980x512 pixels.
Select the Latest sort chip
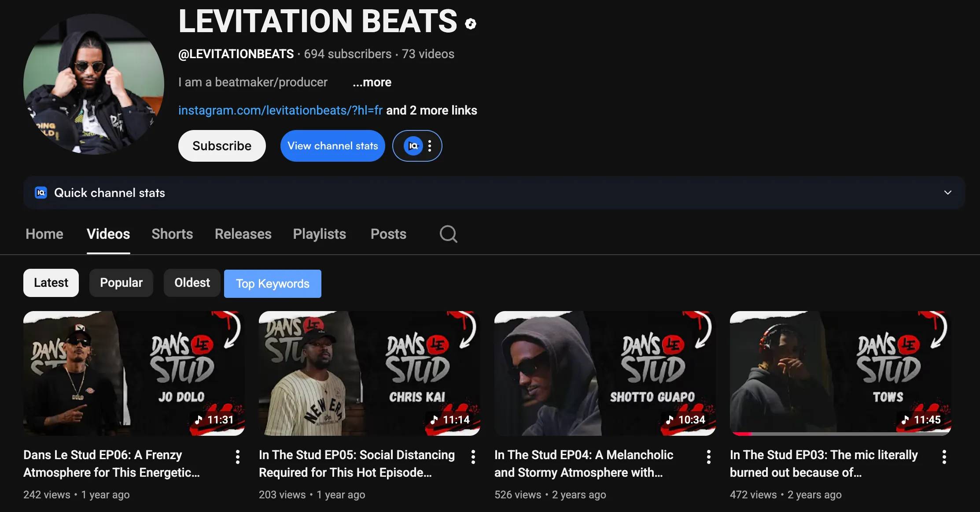click(x=51, y=283)
